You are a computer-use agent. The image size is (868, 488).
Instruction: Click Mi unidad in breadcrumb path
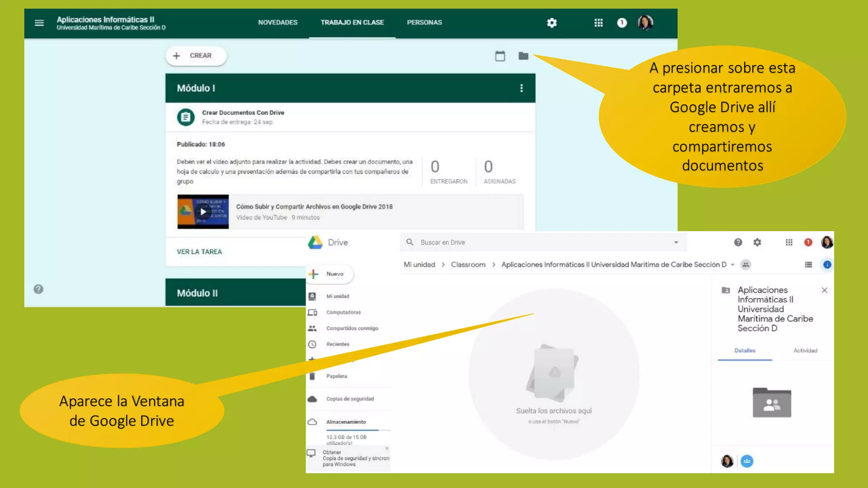[x=419, y=265]
